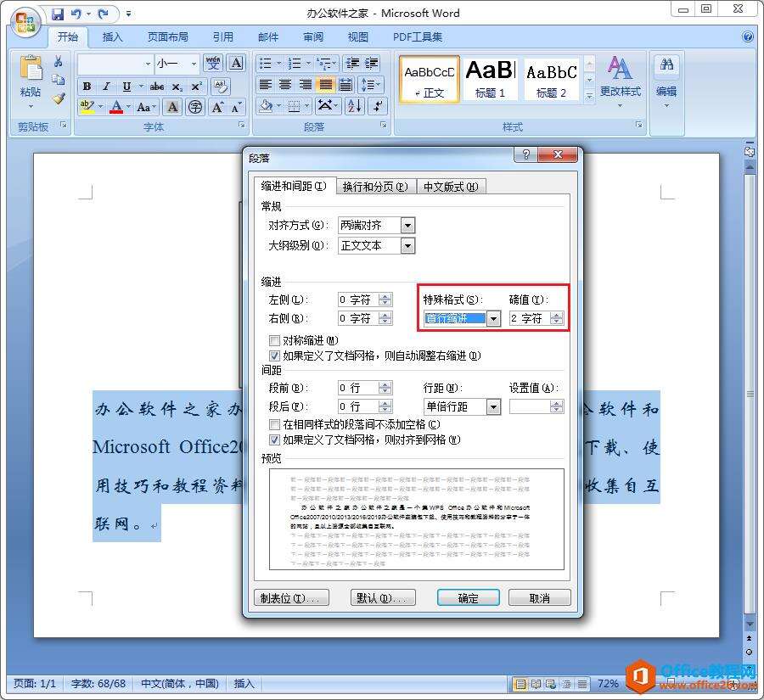Click the Office button logo
The width and height of the screenshot is (764, 700).
[25, 24]
